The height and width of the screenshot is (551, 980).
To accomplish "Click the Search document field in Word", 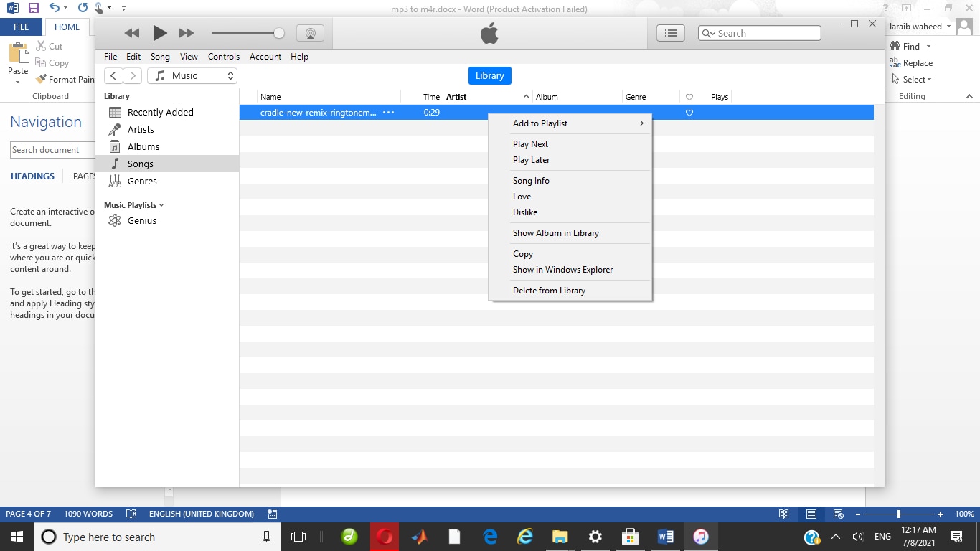I will click(53, 150).
